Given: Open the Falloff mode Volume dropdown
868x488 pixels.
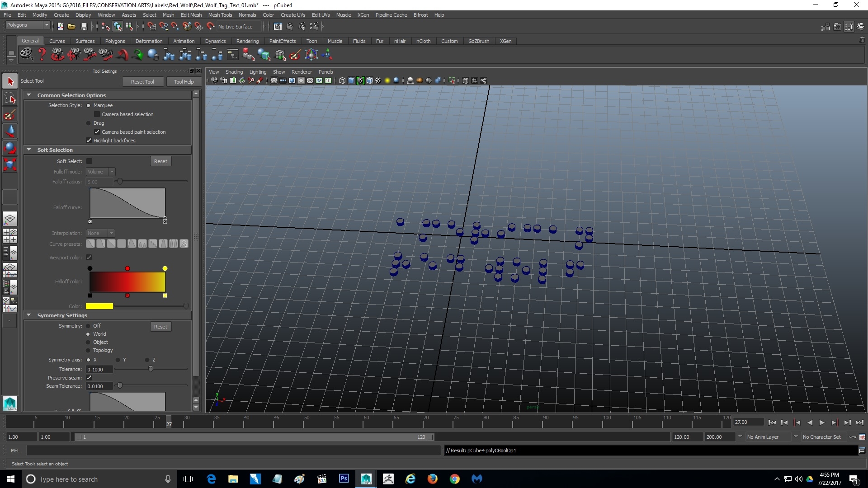Looking at the screenshot, I should pyautogui.click(x=100, y=172).
